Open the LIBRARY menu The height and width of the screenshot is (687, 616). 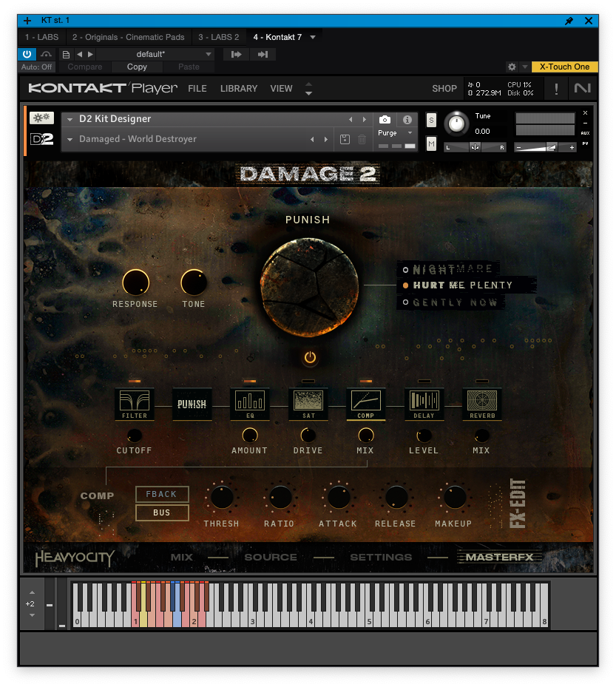point(239,89)
